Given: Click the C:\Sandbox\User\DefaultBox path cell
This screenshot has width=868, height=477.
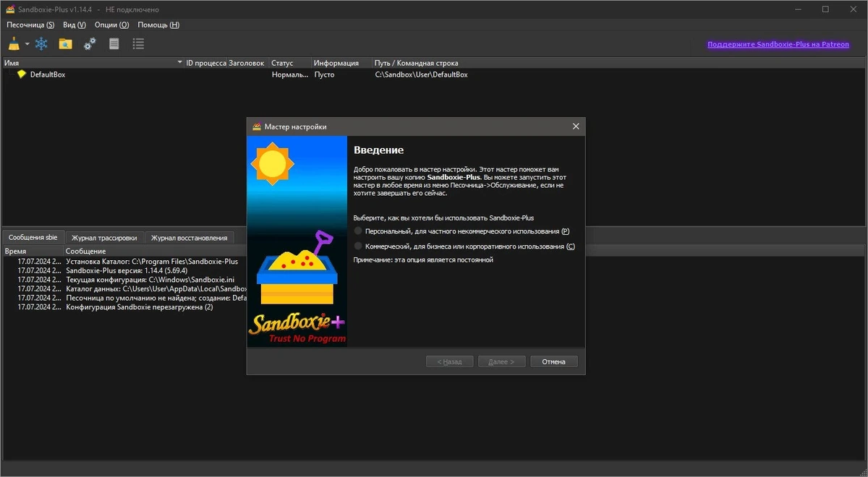Looking at the screenshot, I should [421, 74].
